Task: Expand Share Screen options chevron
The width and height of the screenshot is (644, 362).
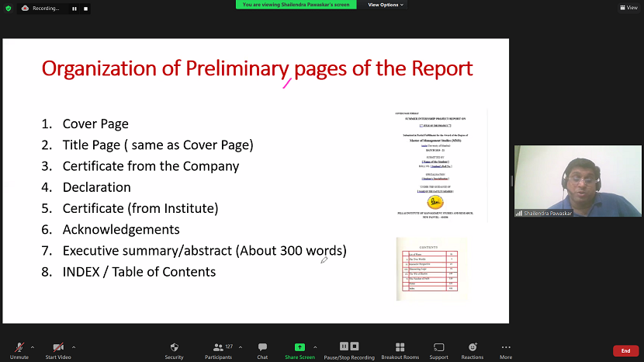Action: 314,346
